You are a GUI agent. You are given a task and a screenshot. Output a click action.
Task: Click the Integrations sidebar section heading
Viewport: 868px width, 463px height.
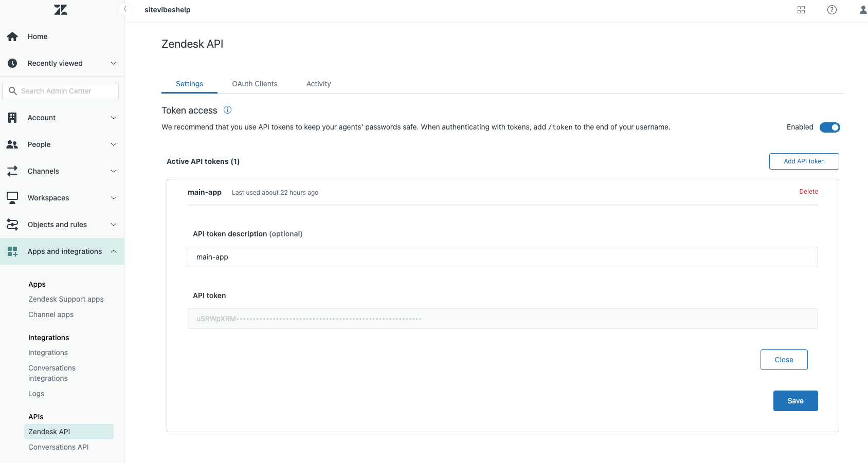tap(48, 338)
